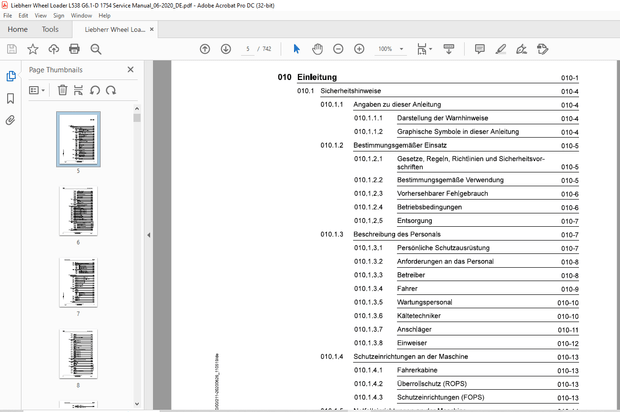Open Vorhersehbarer Fehlgebrauch entry

(x=442, y=193)
